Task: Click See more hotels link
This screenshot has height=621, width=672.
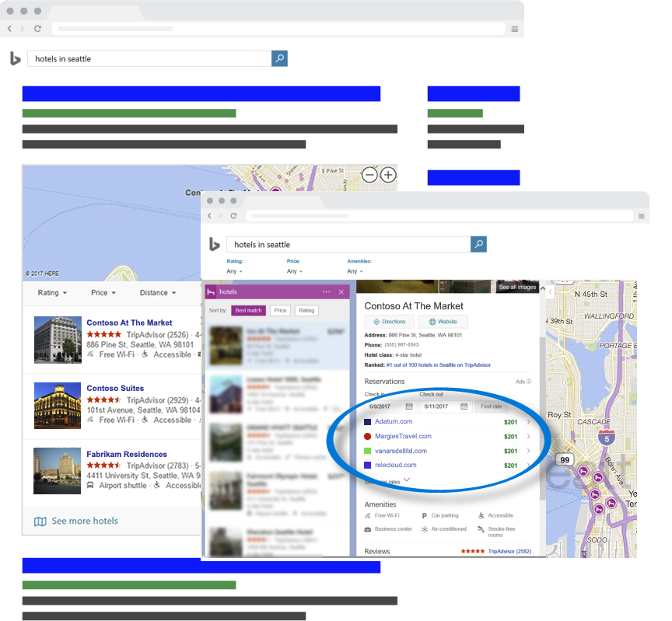Action: (85, 521)
